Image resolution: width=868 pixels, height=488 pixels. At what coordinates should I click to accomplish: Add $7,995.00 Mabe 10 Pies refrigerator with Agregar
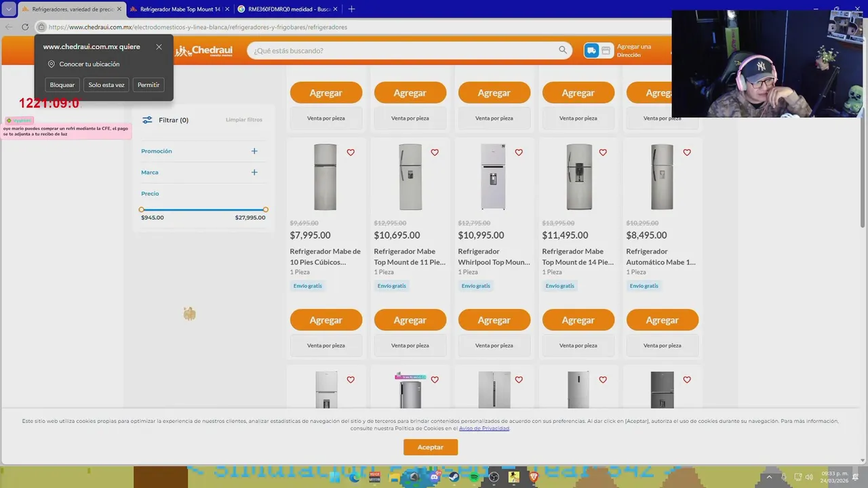tap(326, 320)
